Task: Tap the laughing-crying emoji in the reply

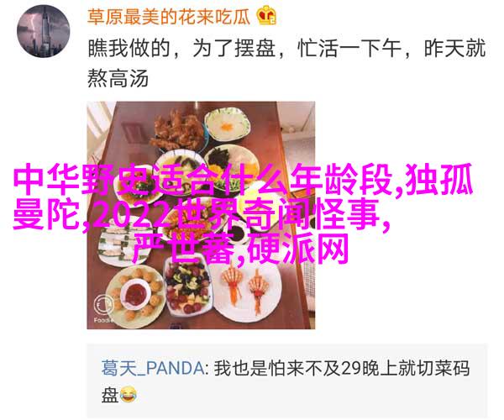Action: tap(129, 394)
